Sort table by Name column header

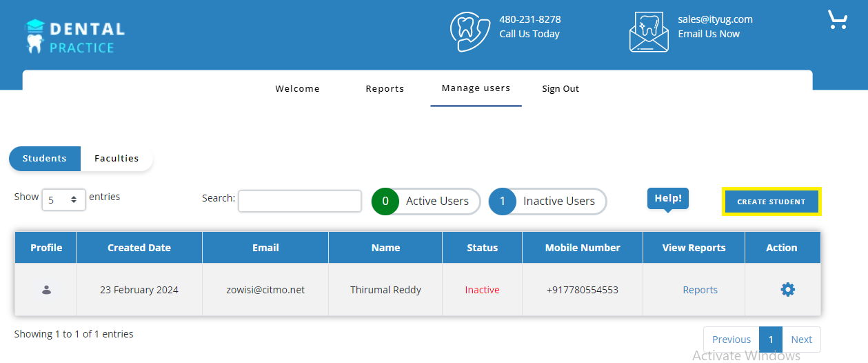tap(385, 248)
